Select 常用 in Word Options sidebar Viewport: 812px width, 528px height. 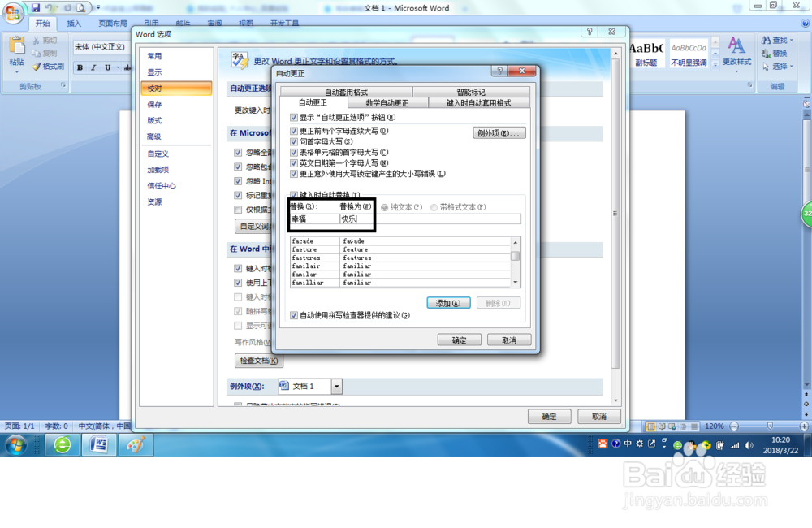(176, 56)
